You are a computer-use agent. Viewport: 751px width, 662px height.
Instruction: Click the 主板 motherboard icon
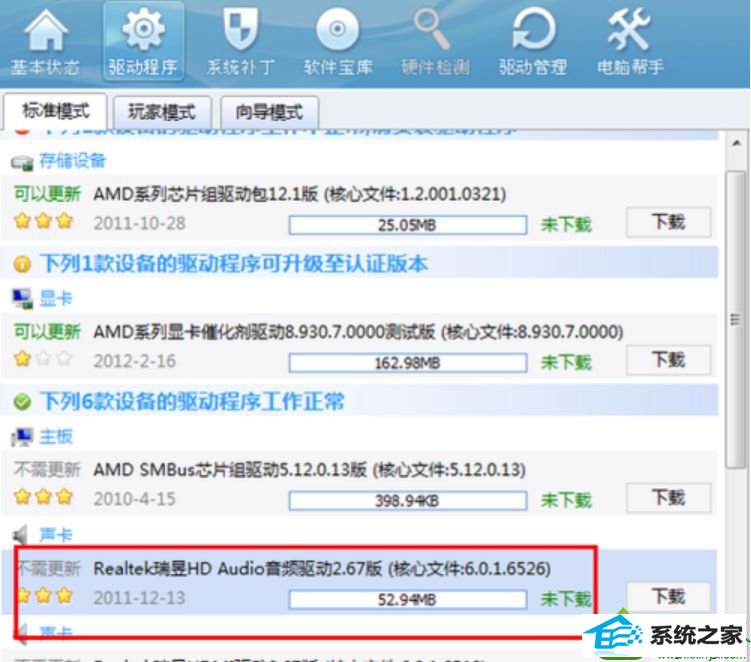click(22, 437)
